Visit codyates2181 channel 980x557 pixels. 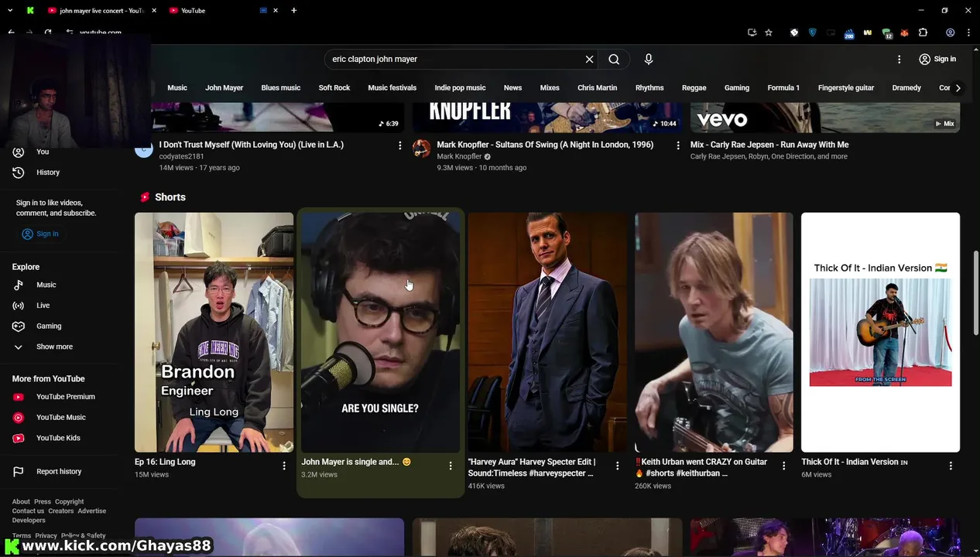[181, 156]
